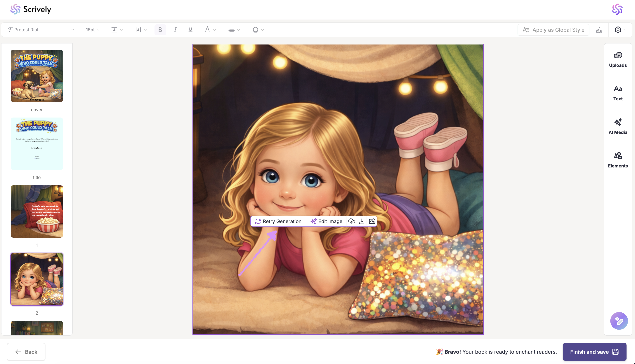Click the purple magic pen floating button
This screenshot has width=635, height=364.
[x=619, y=321]
